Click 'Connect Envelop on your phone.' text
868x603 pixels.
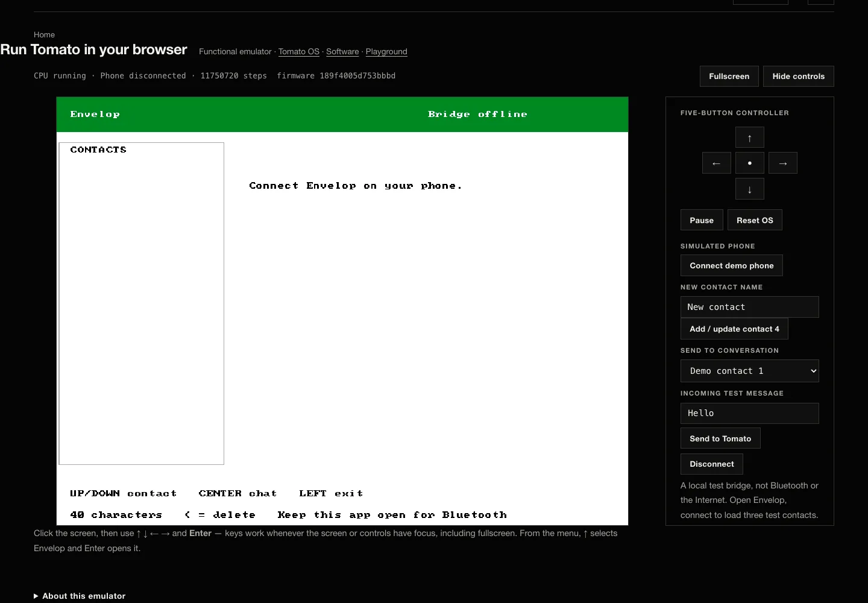coord(356,186)
